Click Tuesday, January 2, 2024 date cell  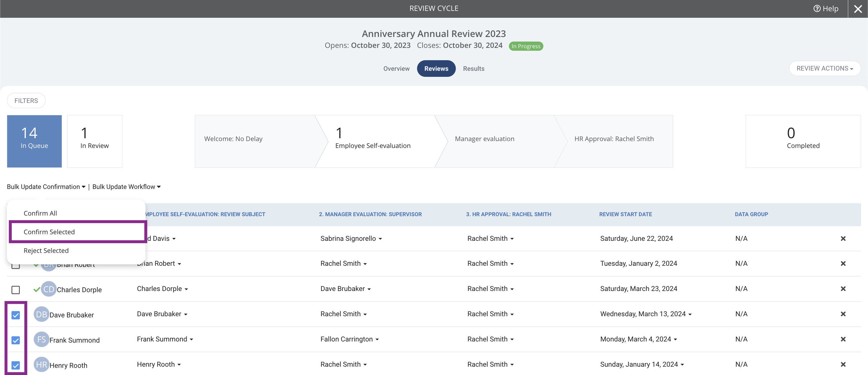(x=638, y=263)
